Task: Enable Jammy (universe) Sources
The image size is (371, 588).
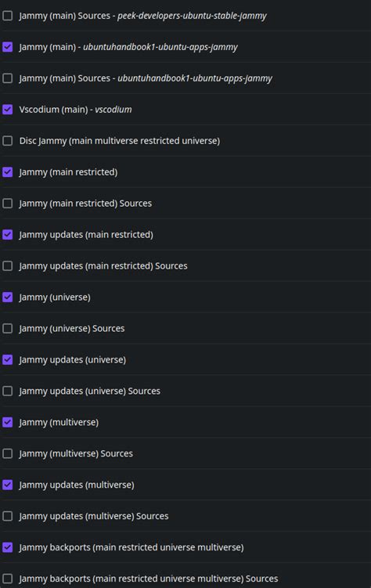Action: [x=8, y=329]
